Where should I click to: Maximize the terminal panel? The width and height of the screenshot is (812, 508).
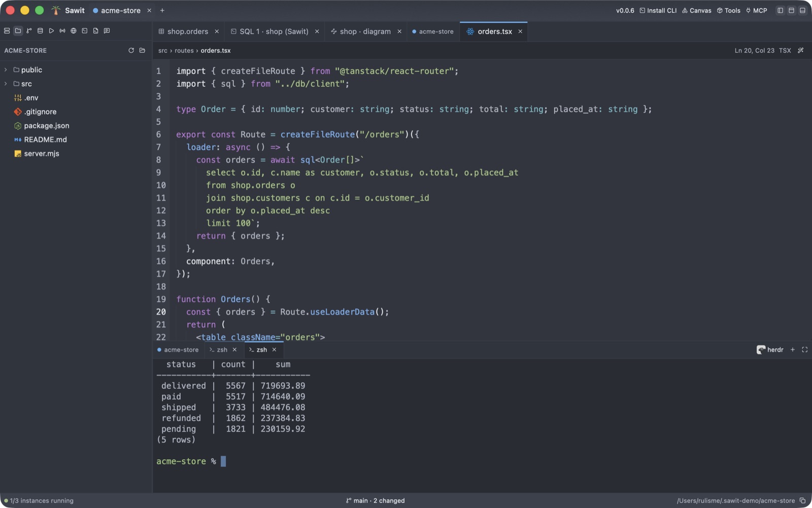(804, 350)
